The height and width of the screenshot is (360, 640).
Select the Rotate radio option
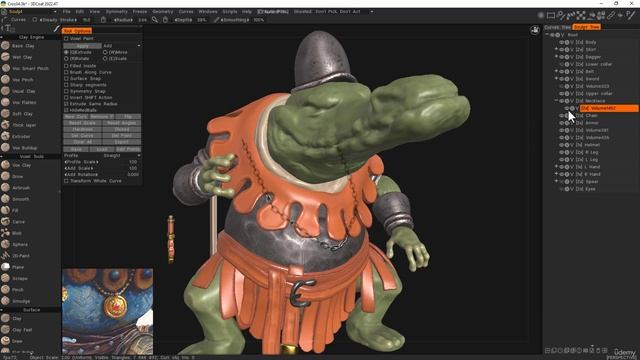(67, 58)
